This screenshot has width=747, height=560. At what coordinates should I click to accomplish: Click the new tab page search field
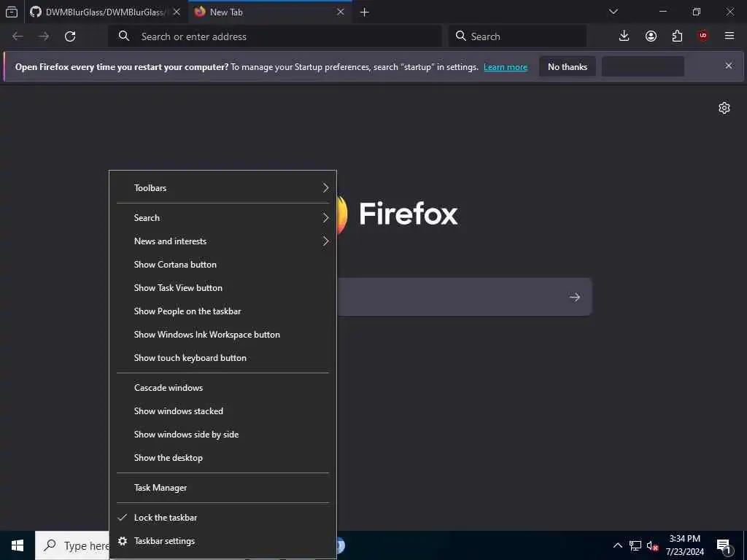465,297
